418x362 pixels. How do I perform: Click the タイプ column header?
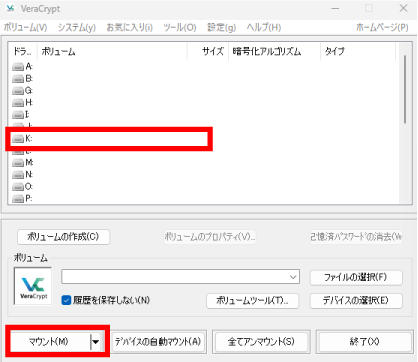pyautogui.click(x=358, y=51)
